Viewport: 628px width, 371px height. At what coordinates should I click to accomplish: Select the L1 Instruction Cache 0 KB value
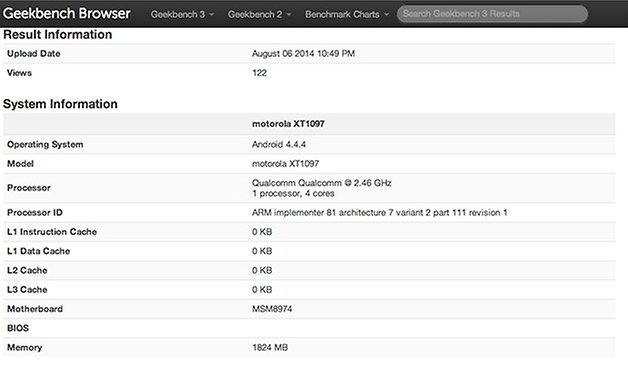[262, 232]
